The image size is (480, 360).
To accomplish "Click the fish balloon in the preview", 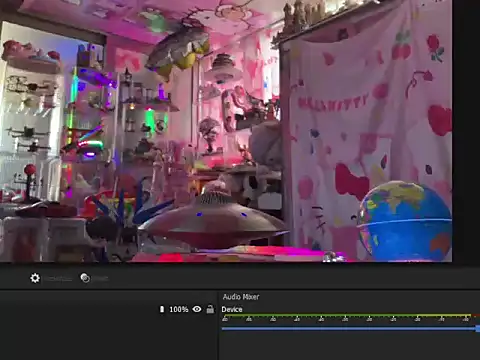I will pos(178,50).
